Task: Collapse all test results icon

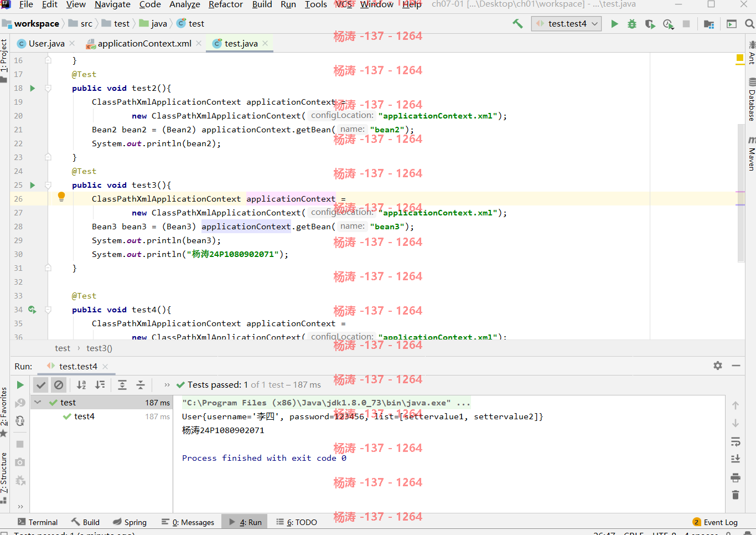Action: tap(141, 385)
